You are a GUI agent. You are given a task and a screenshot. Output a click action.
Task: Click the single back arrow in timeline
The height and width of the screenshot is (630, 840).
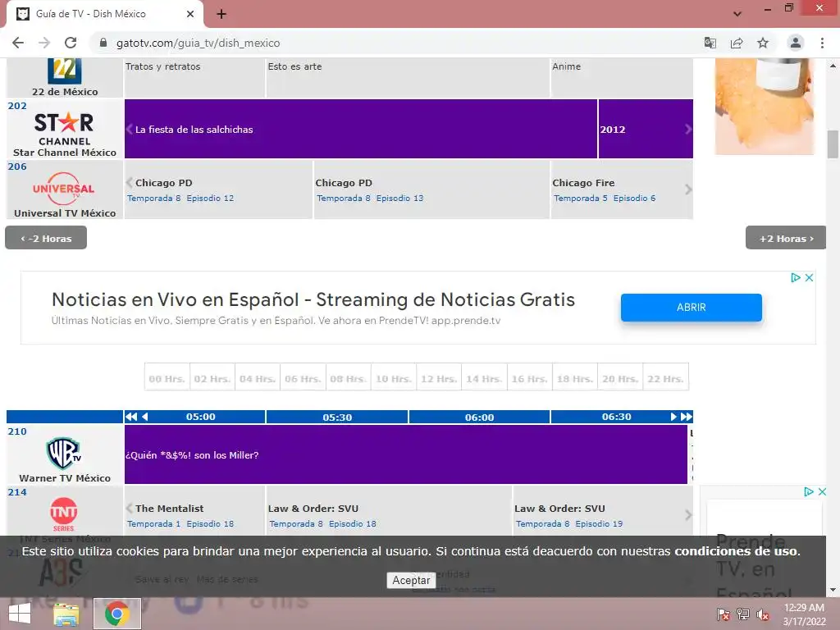pos(144,417)
